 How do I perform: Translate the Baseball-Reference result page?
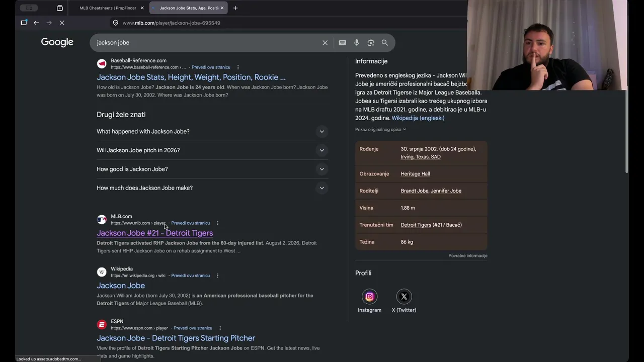coord(211,67)
